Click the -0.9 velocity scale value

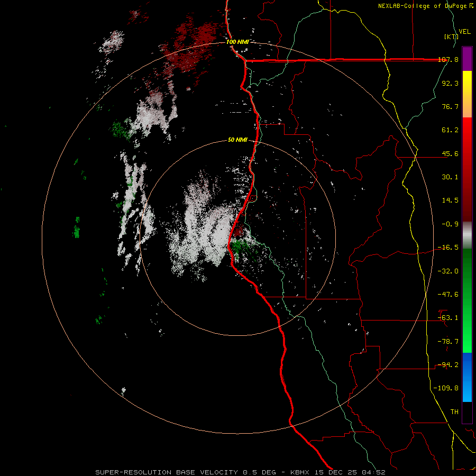coord(450,224)
